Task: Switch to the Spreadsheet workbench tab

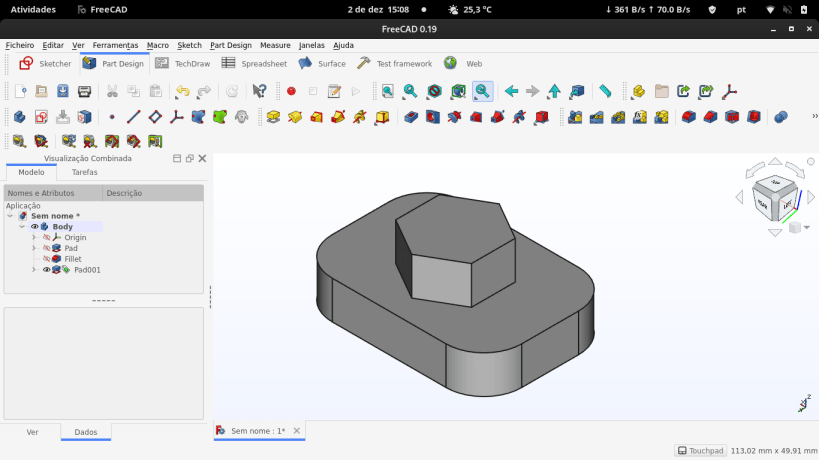Action: [254, 64]
